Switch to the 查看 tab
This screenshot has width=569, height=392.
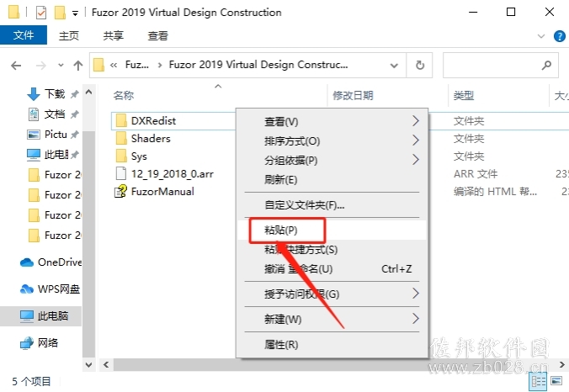click(x=158, y=35)
